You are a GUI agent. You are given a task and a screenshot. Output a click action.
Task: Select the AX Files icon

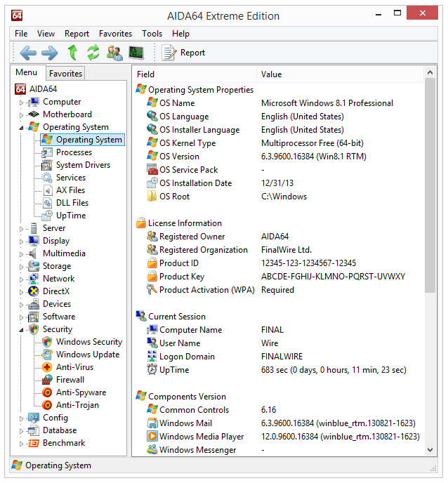(x=47, y=190)
